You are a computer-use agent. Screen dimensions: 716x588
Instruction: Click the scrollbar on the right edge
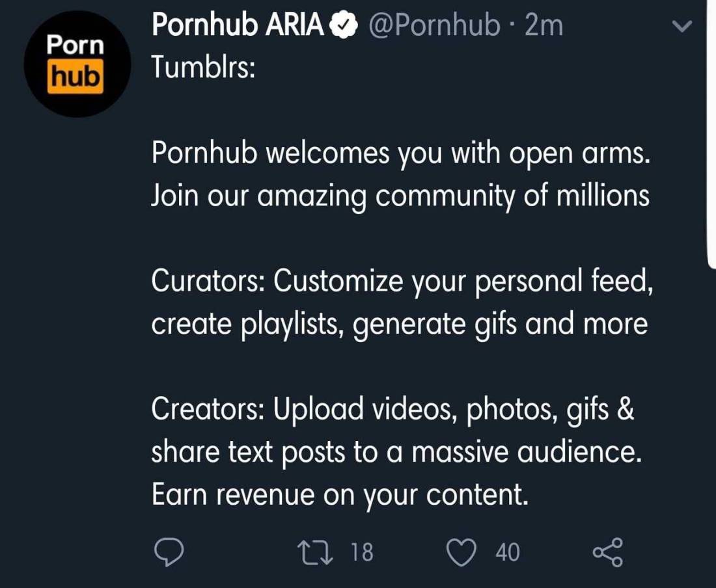pyautogui.click(x=711, y=130)
